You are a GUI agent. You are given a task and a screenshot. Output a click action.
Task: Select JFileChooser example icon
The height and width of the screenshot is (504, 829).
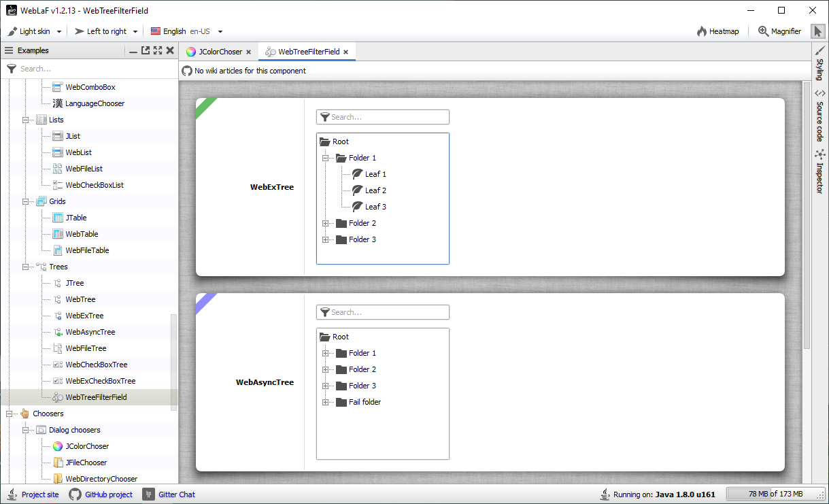(x=58, y=463)
